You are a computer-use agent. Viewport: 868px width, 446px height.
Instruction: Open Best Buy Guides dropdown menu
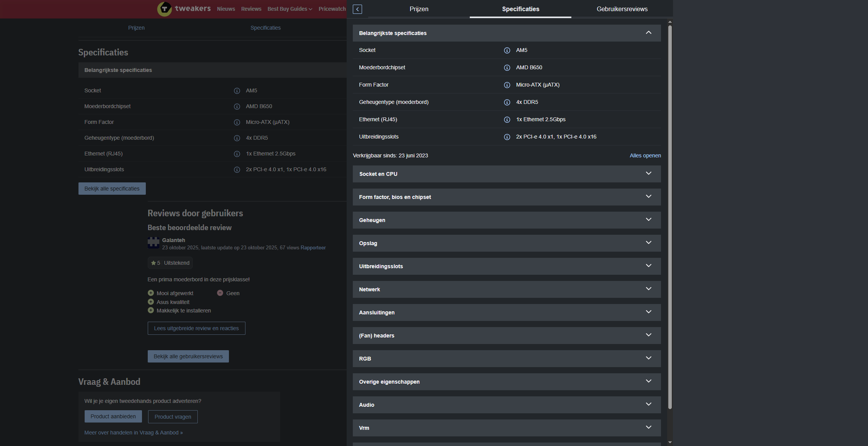click(290, 9)
